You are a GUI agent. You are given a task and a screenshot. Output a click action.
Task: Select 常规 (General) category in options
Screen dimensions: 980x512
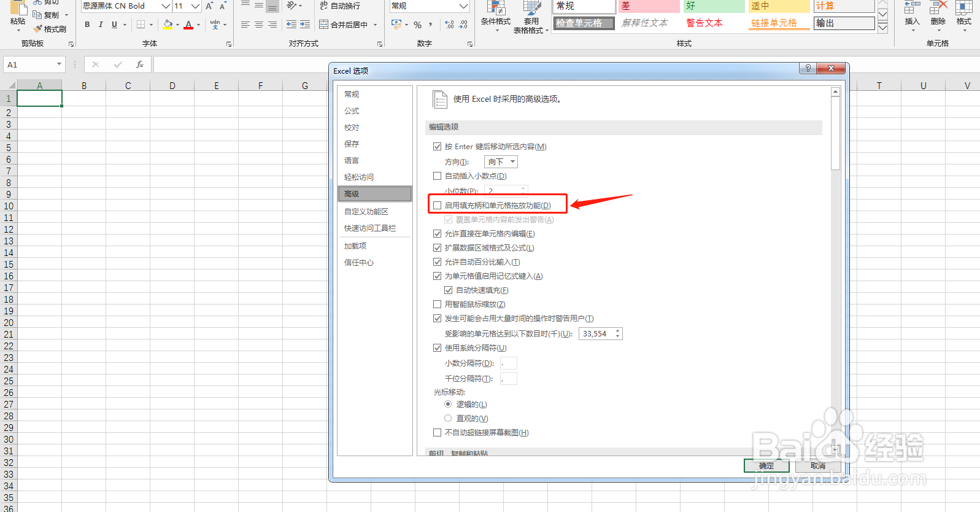tap(352, 95)
